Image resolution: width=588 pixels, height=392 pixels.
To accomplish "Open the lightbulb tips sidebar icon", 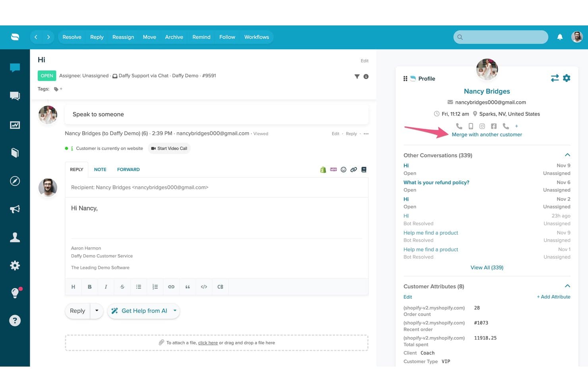I will click(x=15, y=293).
